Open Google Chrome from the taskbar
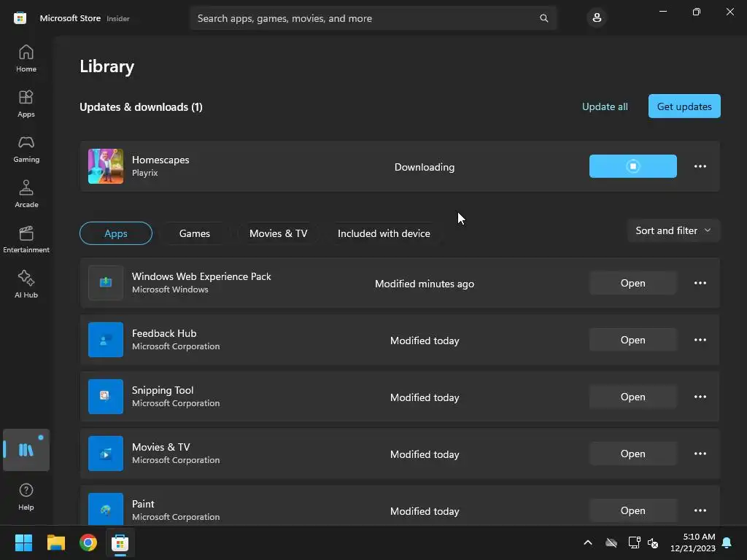 coord(88,542)
